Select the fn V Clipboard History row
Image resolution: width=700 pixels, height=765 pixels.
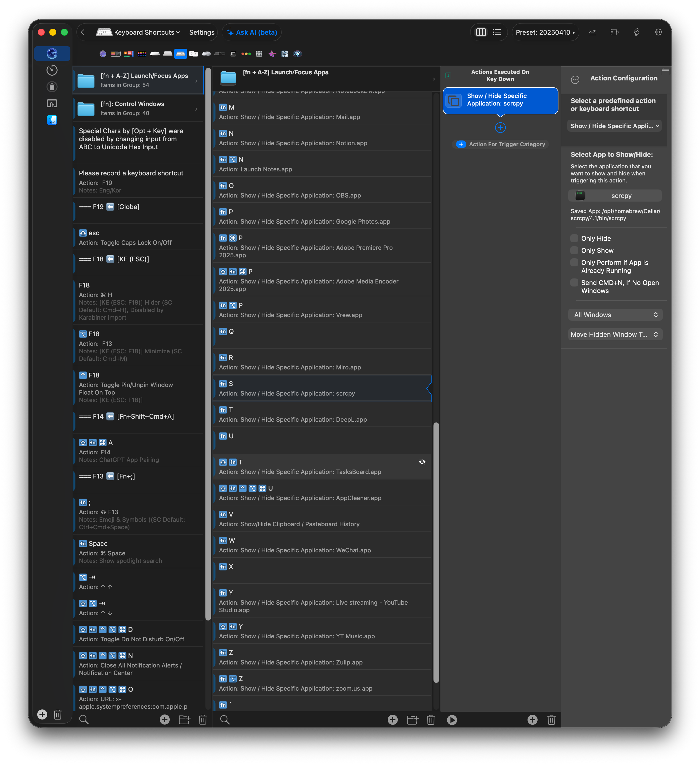[322, 519]
